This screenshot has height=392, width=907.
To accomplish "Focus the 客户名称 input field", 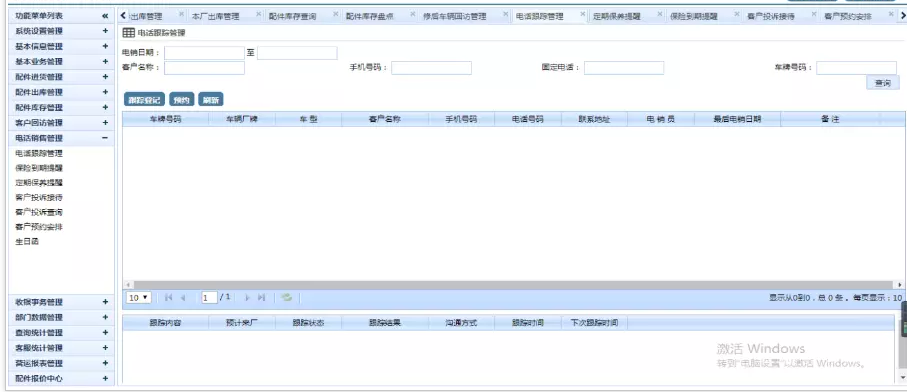I will [x=204, y=68].
